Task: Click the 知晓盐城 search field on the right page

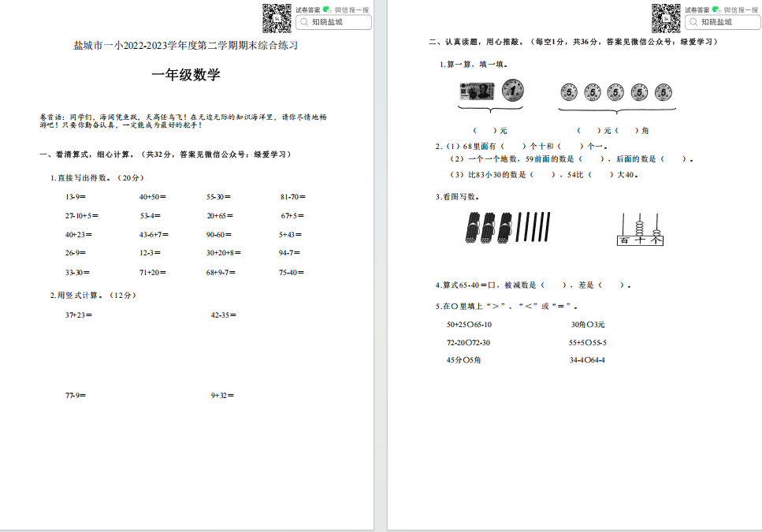Action: [723, 22]
